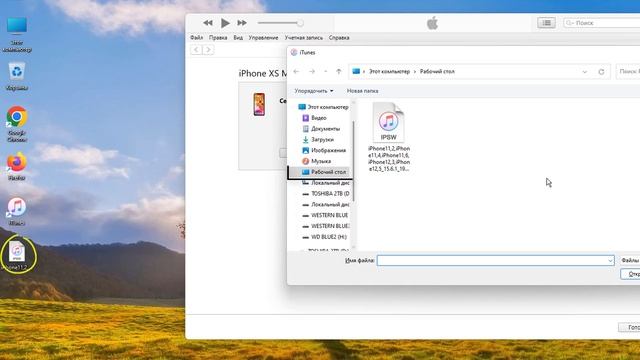Screen dimensions: 640x360
Task: Click the iTunes previous track button
Action: [x=208, y=23]
